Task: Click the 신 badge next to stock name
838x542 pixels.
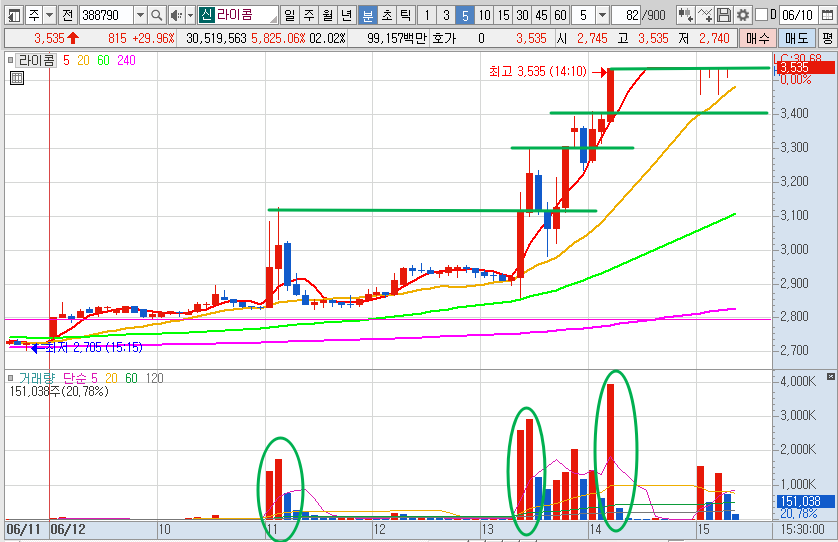Action: [x=206, y=15]
